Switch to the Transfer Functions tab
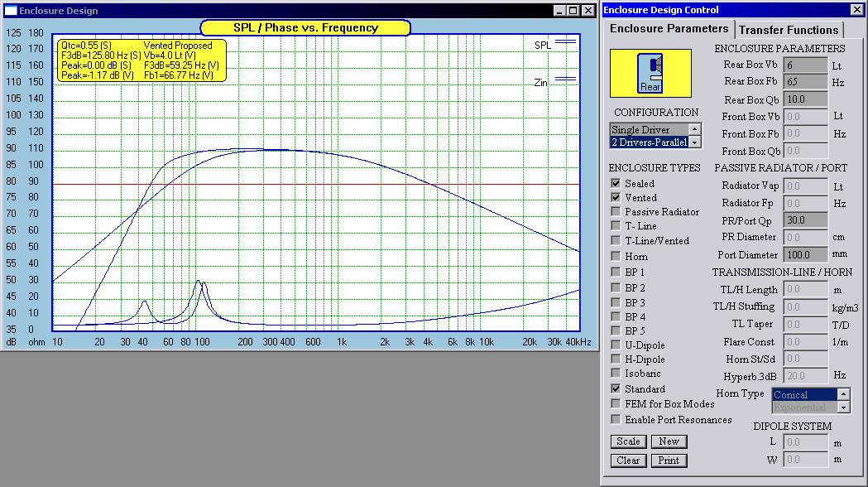This screenshot has width=868, height=487. coord(789,30)
